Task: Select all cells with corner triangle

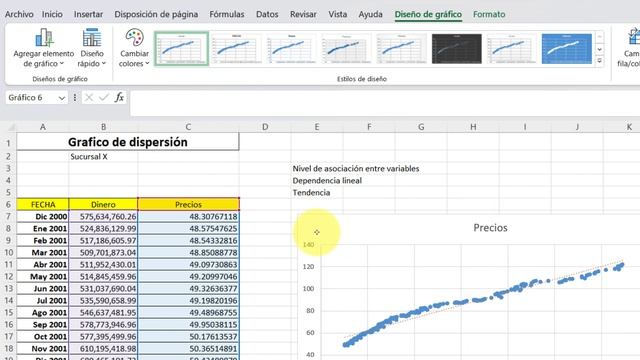Action: tap(11, 127)
